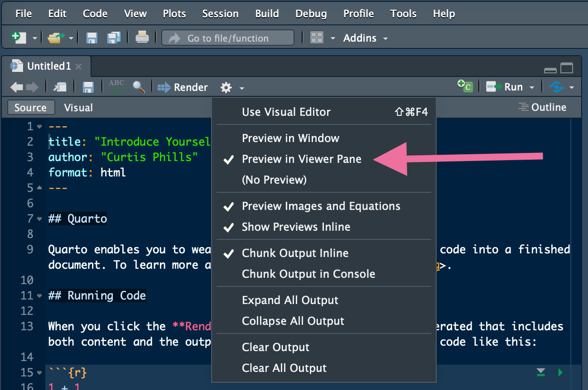Focus the Go to file/function field
The width and height of the screenshot is (588, 390).
coord(228,38)
